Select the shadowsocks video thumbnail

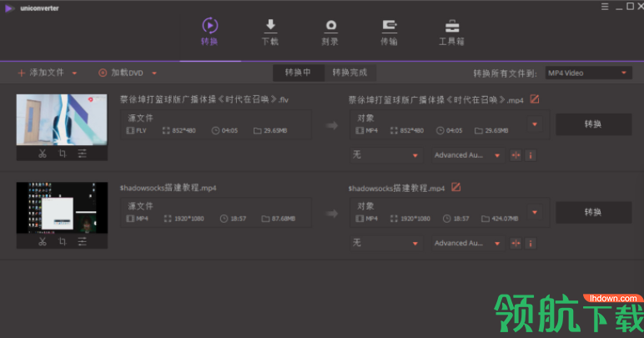pyautogui.click(x=62, y=208)
